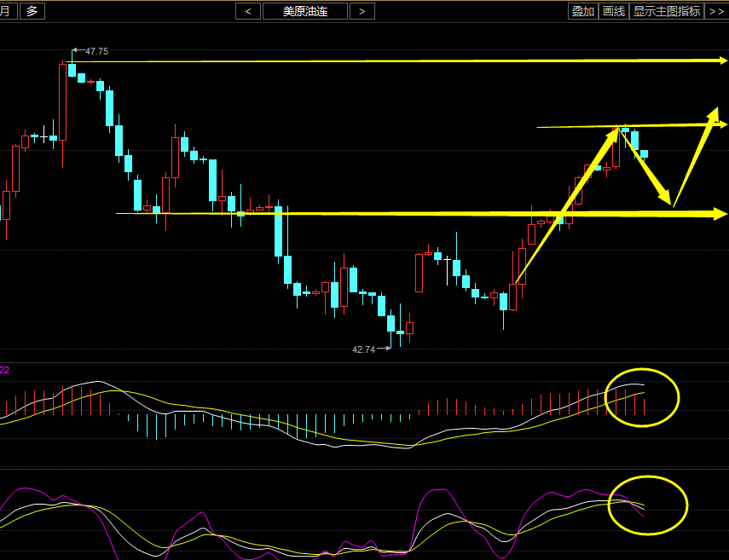
Task: Open the 画线 drawing tool
Action: pyautogui.click(x=613, y=11)
